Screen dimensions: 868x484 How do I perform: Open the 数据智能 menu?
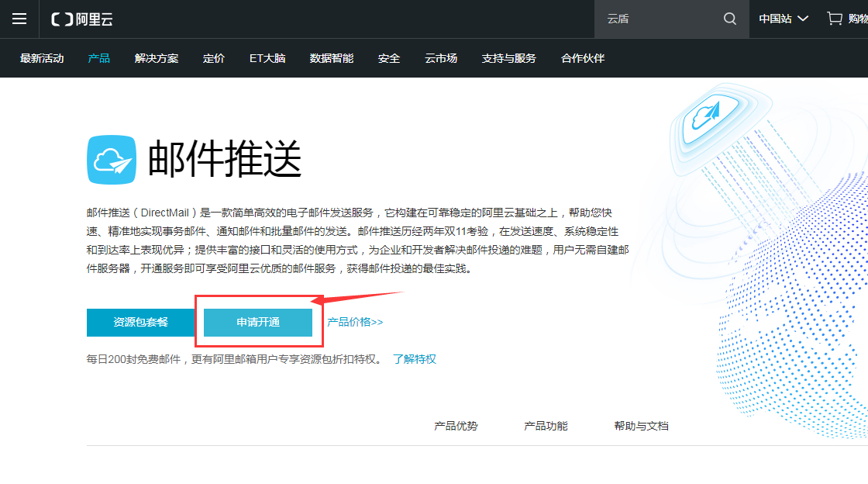pyautogui.click(x=332, y=58)
